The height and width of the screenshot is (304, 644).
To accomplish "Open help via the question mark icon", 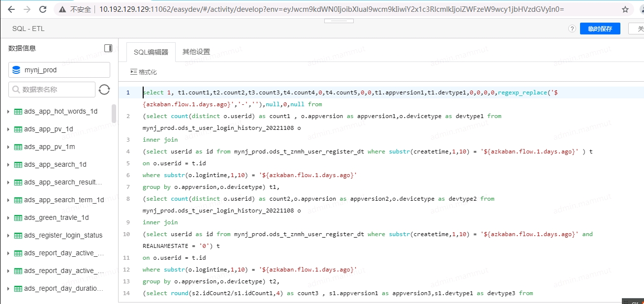I will click(x=572, y=29).
